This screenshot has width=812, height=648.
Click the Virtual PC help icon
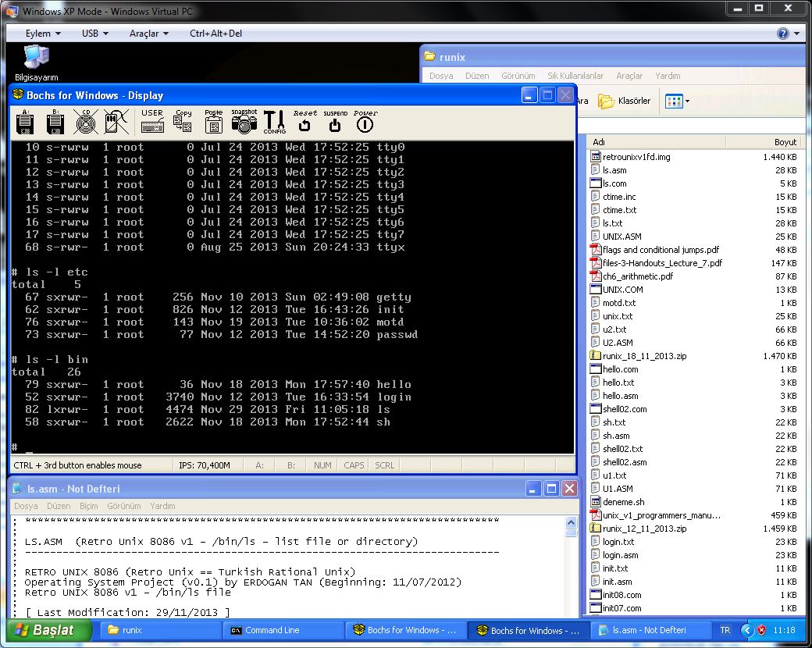pos(782,33)
